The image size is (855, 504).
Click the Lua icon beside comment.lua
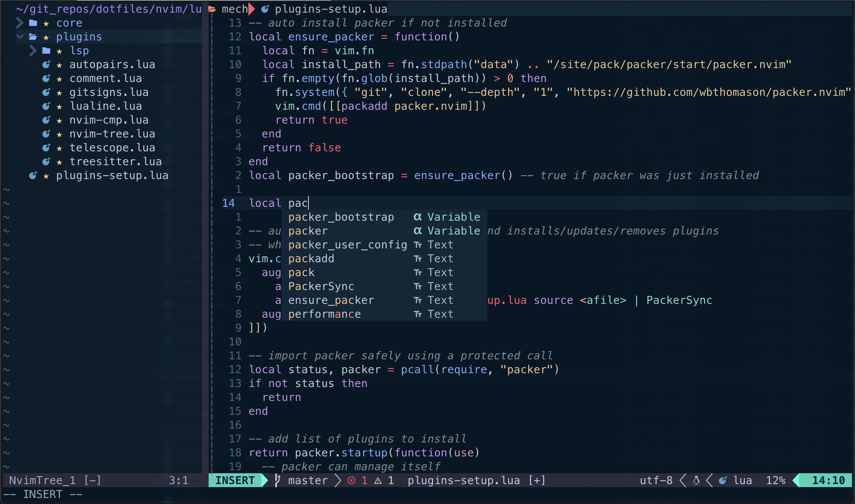tap(46, 78)
